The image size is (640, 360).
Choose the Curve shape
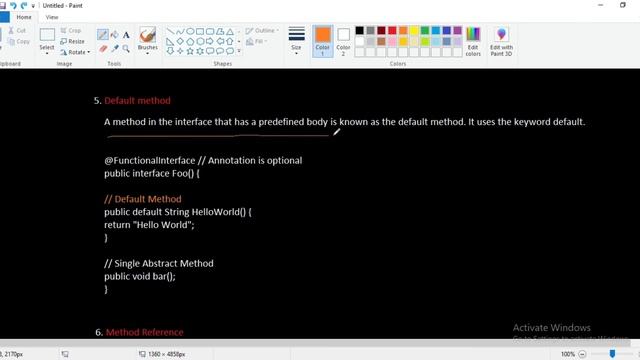pos(180,31)
